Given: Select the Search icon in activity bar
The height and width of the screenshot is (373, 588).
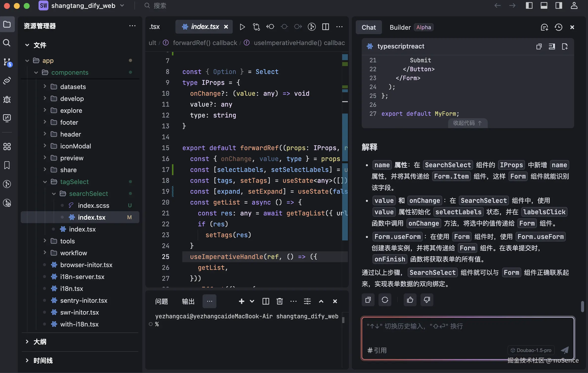Looking at the screenshot, I should coord(7,43).
